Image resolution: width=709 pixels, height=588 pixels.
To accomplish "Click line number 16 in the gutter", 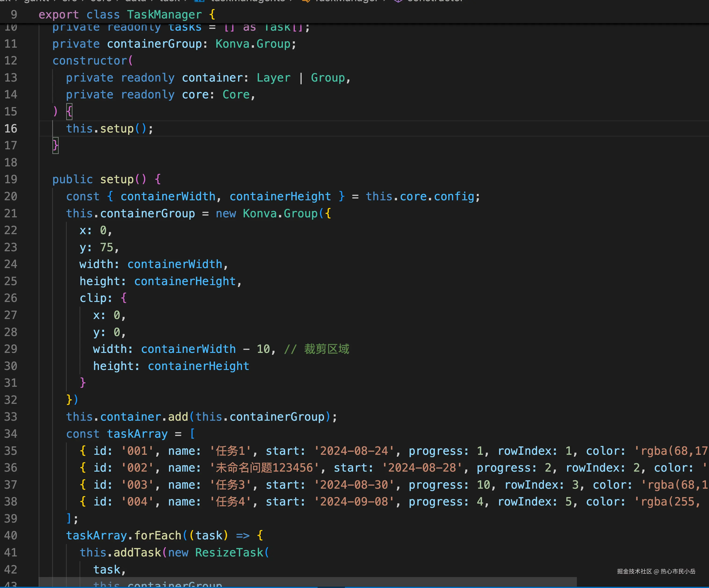I will pos(11,129).
